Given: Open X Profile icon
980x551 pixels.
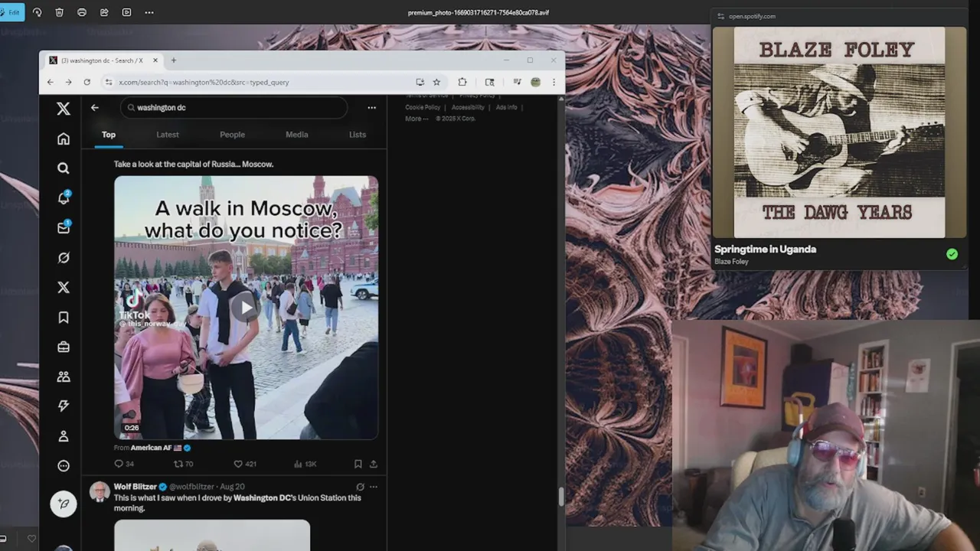Looking at the screenshot, I should (64, 436).
